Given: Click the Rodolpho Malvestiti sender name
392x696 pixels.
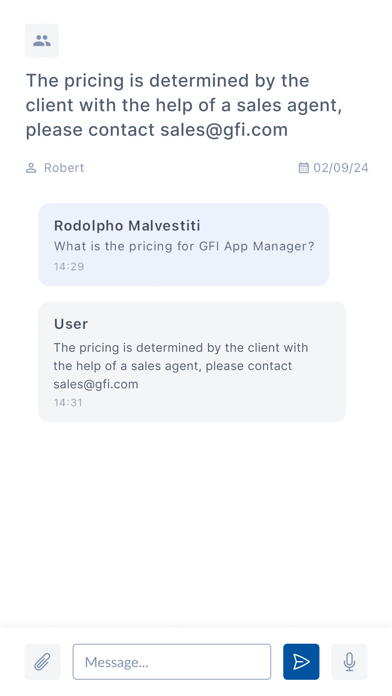Looking at the screenshot, I should point(127,225).
